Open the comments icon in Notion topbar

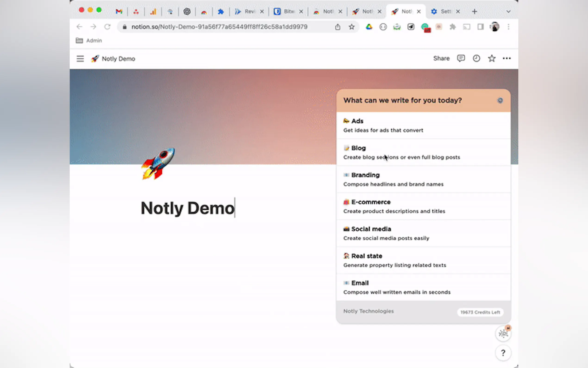click(461, 58)
